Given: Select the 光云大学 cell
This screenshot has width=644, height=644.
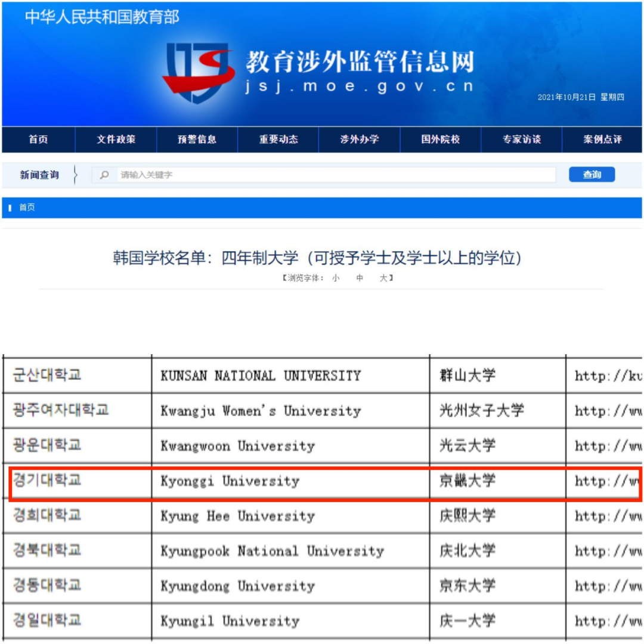Looking at the screenshot, I should pyautogui.click(x=497, y=445).
